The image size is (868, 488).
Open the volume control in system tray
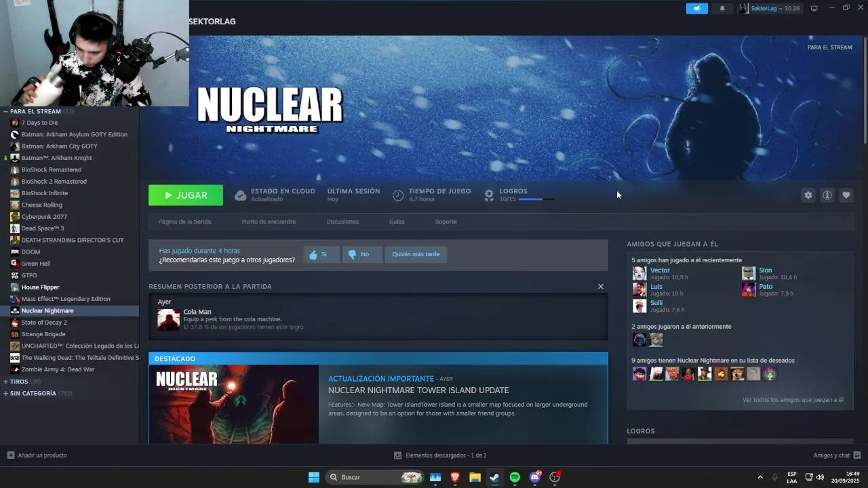pos(820,477)
